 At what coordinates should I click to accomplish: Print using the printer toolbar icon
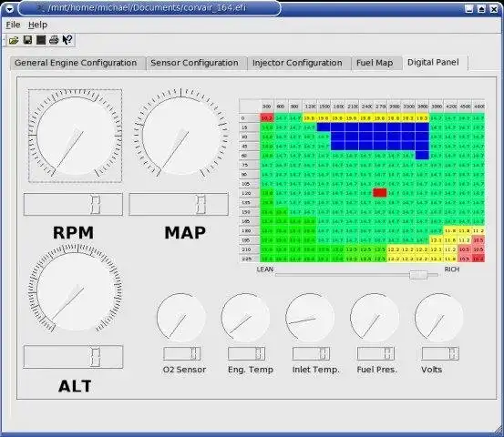click(x=54, y=40)
